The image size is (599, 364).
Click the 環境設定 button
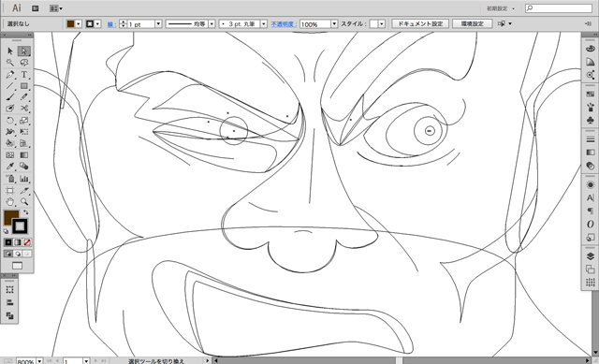(473, 23)
